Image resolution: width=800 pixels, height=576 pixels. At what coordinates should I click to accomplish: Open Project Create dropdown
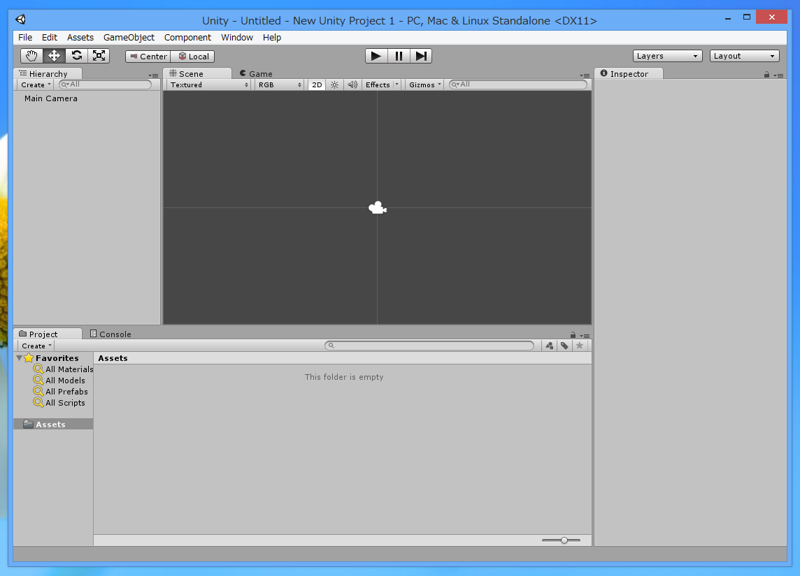[36, 346]
